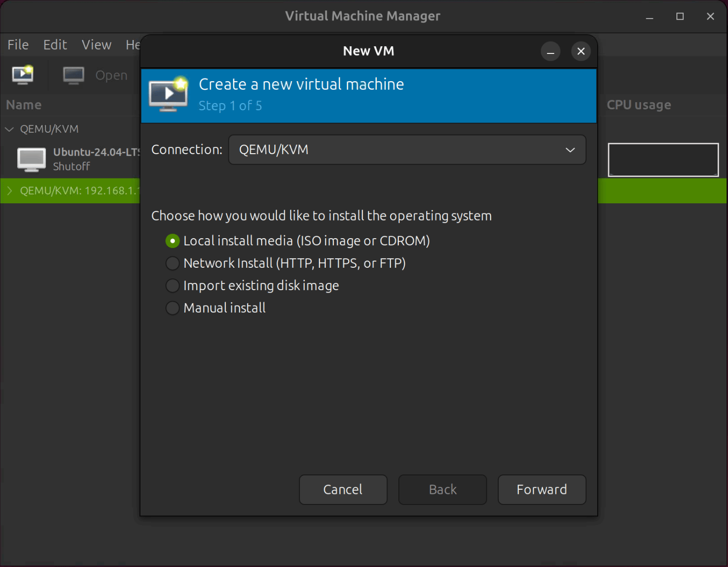Choose Import existing disk image option

click(172, 285)
